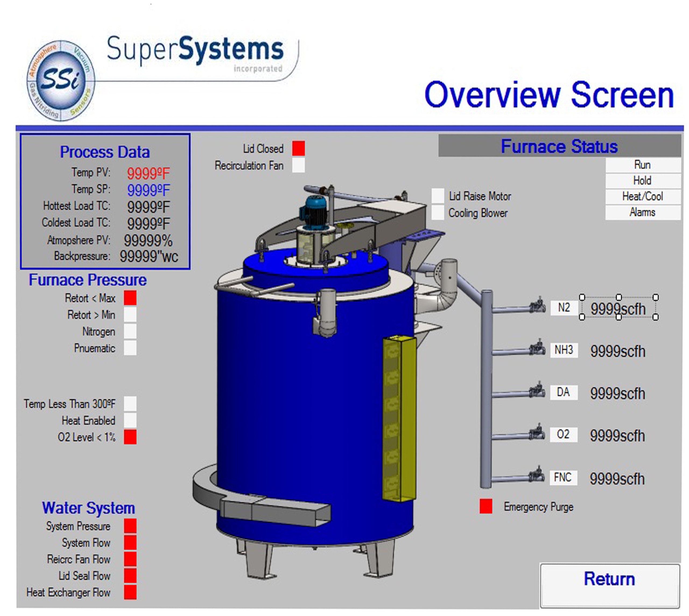Select the DA 9999scfh flow value
The width and height of the screenshot is (689, 616).
coord(618,394)
